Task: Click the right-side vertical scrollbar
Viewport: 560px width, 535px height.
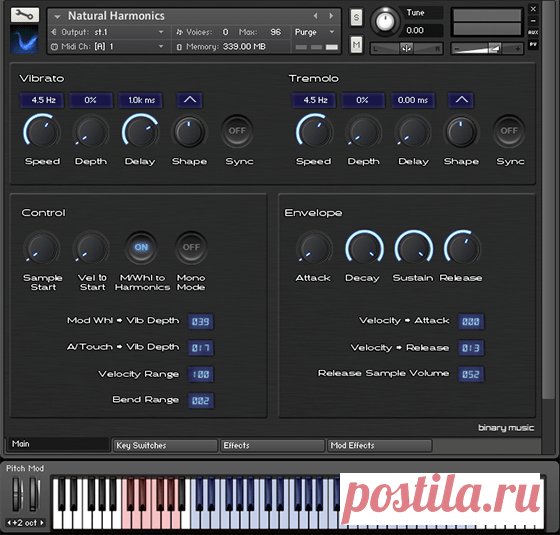Action: pos(547,200)
